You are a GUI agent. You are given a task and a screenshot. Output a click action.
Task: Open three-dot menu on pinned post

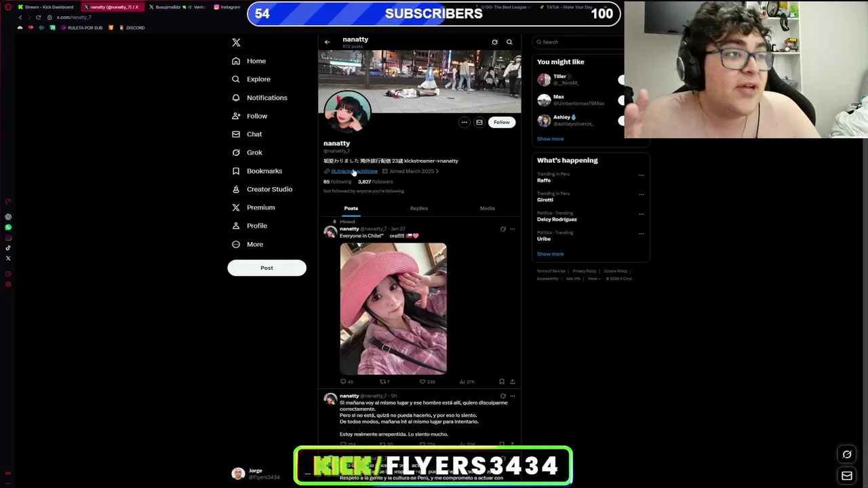click(x=512, y=229)
